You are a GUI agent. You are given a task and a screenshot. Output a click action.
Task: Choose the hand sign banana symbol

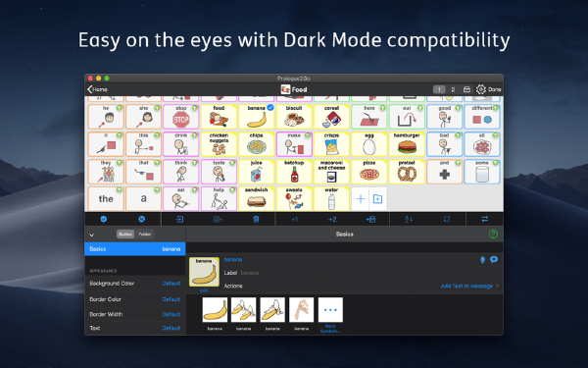tap(302, 310)
